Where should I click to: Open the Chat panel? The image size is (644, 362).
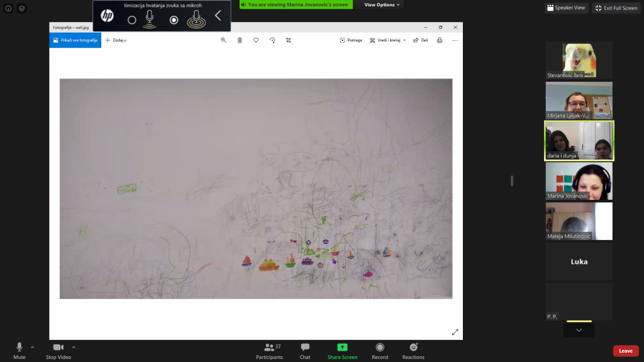coord(305,351)
